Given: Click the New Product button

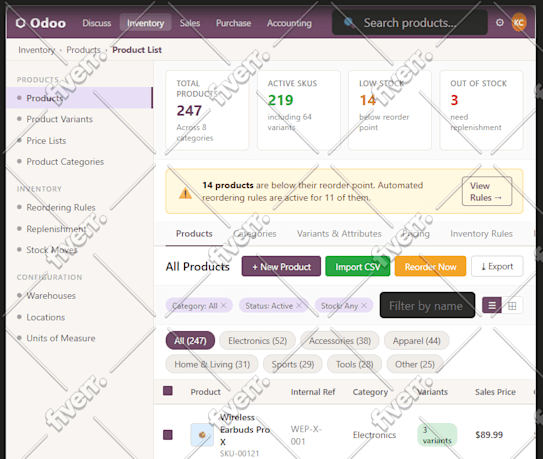Looking at the screenshot, I should point(281,267).
